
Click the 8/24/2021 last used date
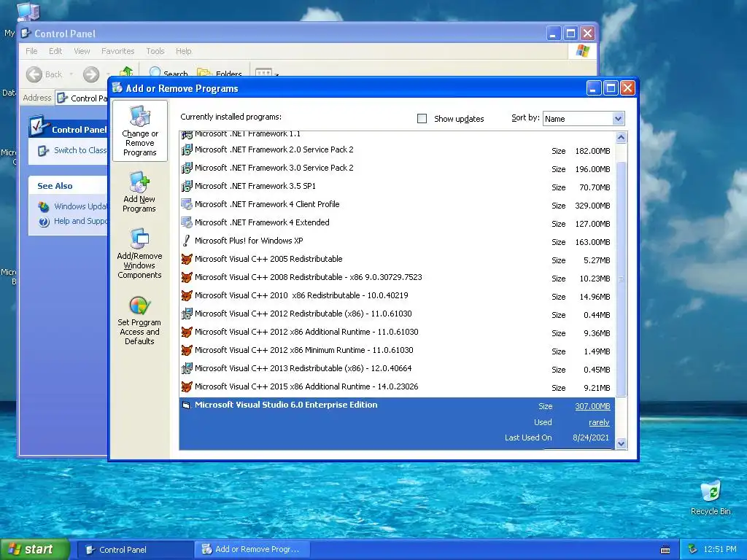point(591,437)
